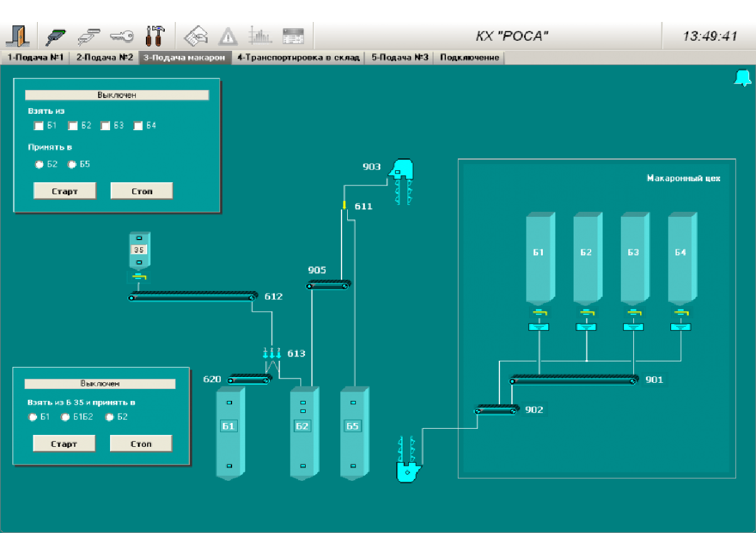Select the three-way distributor 613
Screen dimensions: 756x533
272,355
